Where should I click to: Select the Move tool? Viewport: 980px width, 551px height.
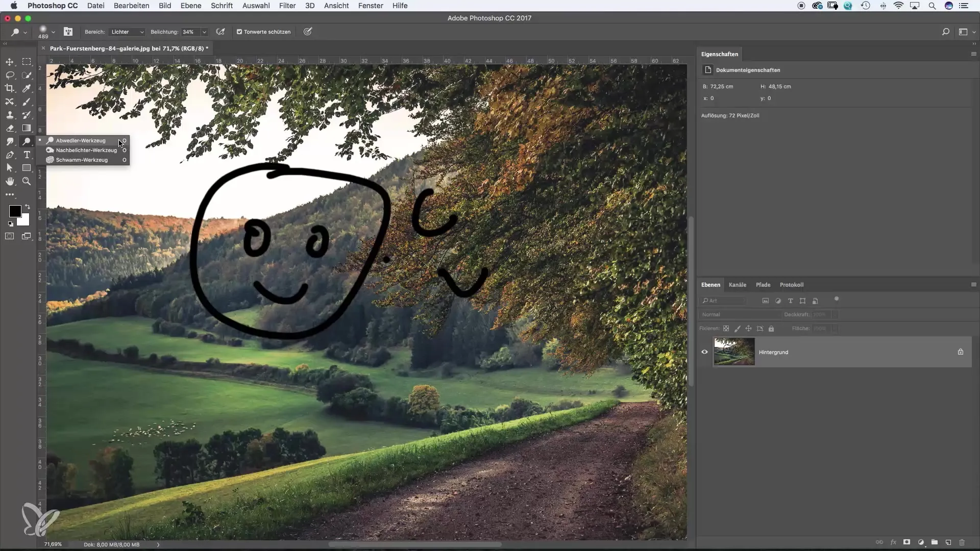pos(10,62)
